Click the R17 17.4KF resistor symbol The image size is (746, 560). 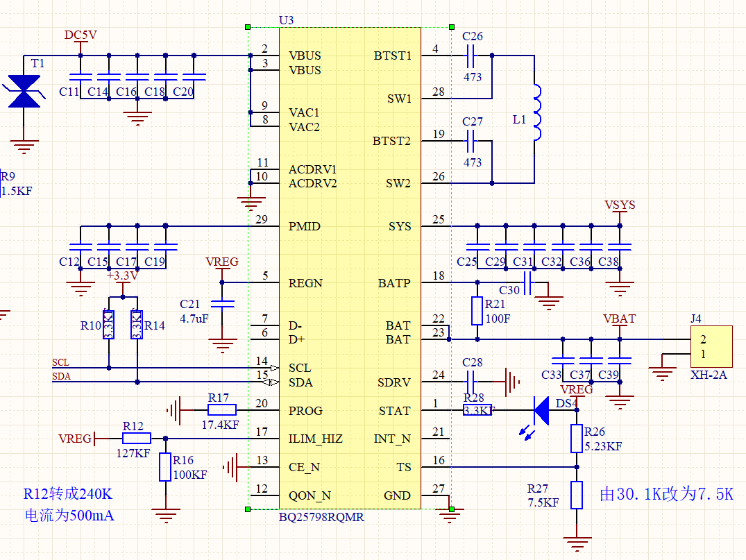click(221, 410)
